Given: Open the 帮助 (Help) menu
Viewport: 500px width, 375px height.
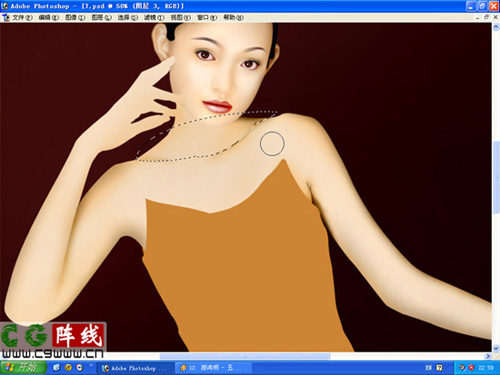Looking at the screenshot, I should point(233,17).
